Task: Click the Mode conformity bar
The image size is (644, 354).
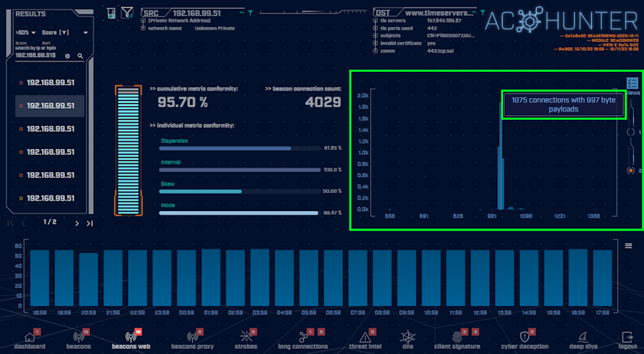Action: (240, 213)
